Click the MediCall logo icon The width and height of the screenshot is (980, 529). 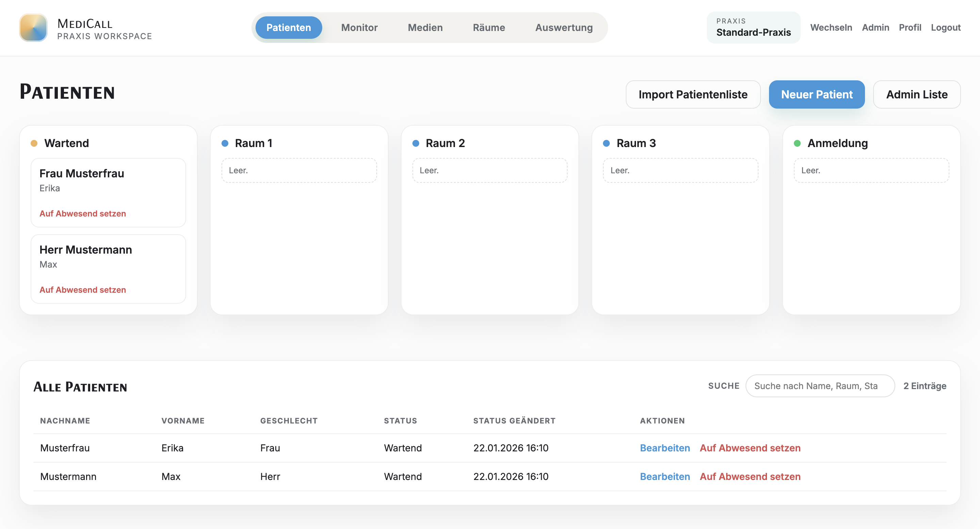point(33,28)
